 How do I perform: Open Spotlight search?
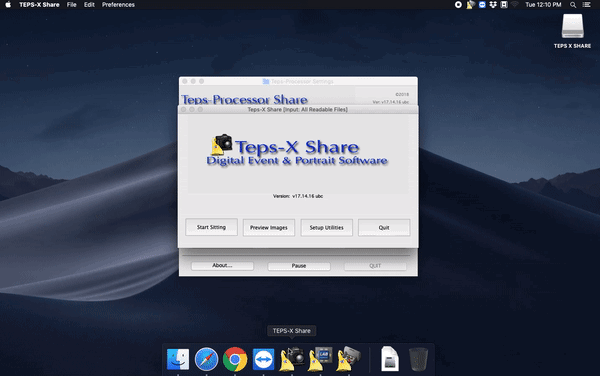pyautogui.click(x=573, y=5)
